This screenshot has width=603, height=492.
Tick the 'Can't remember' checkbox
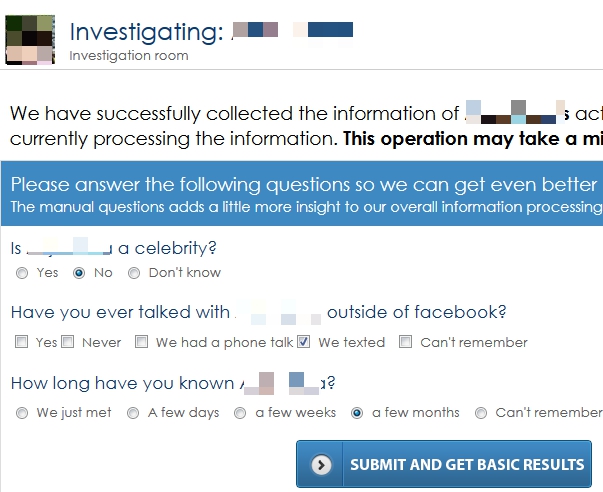coord(405,342)
